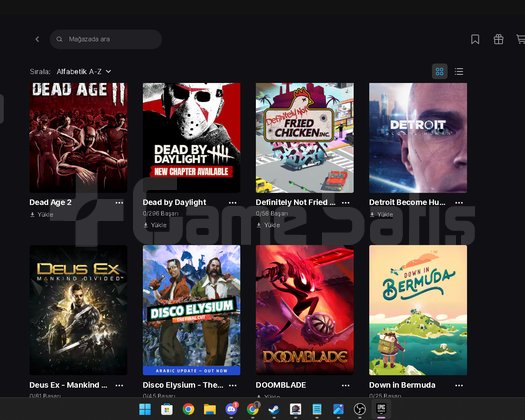This screenshot has height=420, width=525.
Task: Open options menu for Detroit Become Human
Action: pyautogui.click(x=459, y=203)
